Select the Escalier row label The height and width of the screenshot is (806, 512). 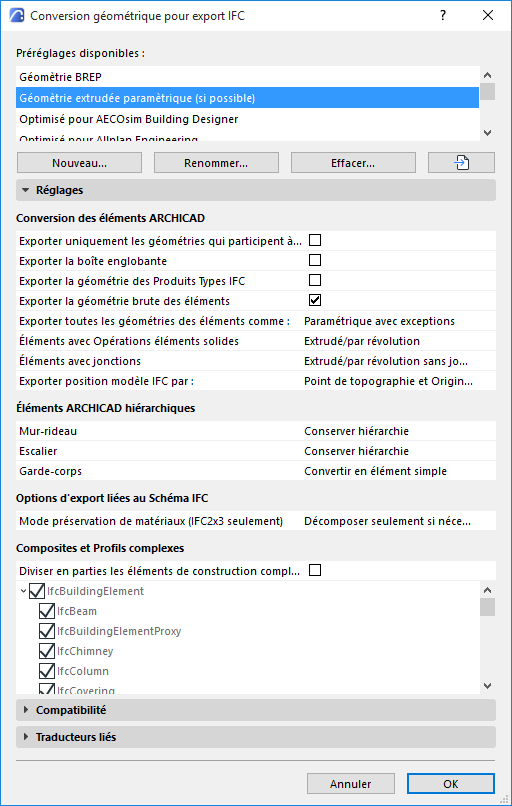click(x=38, y=451)
